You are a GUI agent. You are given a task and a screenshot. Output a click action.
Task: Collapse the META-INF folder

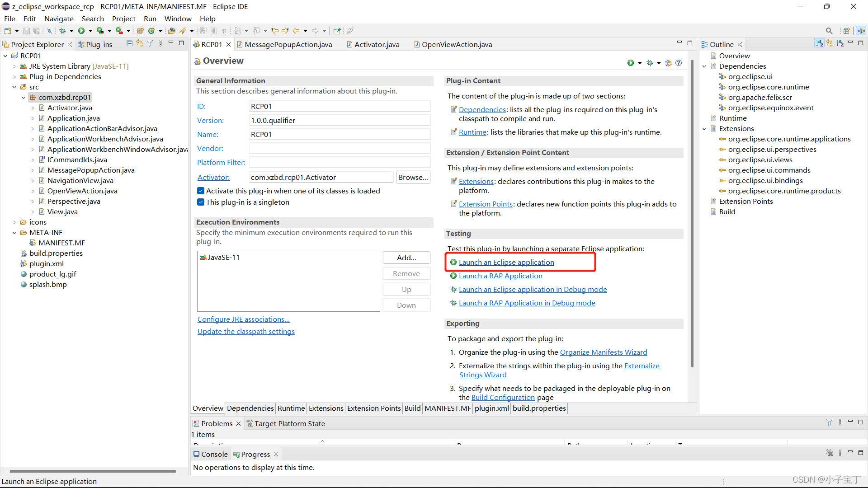pyautogui.click(x=14, y=232)
